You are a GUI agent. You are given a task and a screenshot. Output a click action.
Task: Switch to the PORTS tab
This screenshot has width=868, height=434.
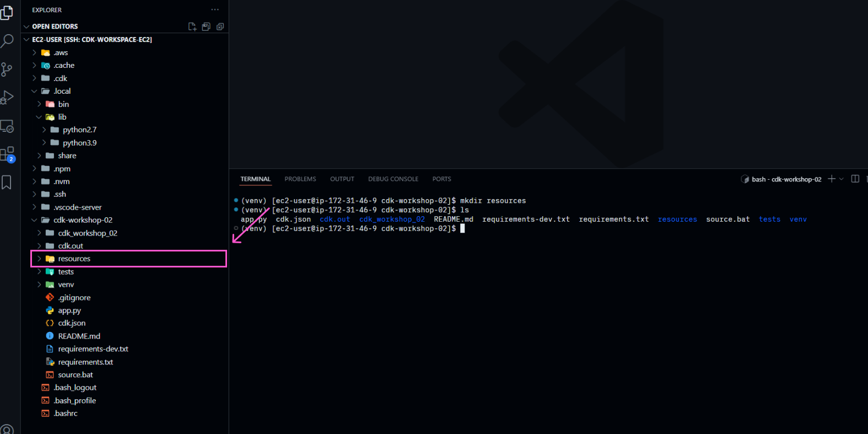[x=442, y=179]
